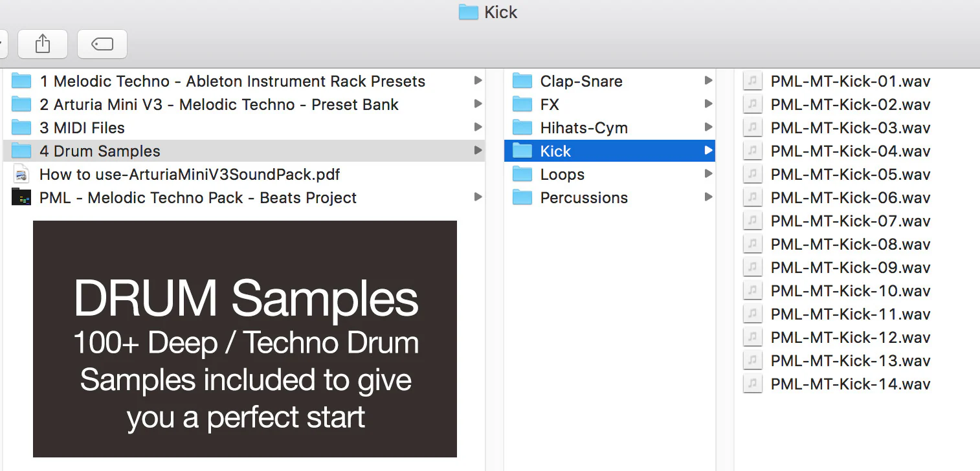This screenshot has width=980, height=471.
Task: Expand arrow for 1 Melodic Techno Ableton presets
Action: pos(478,81)
